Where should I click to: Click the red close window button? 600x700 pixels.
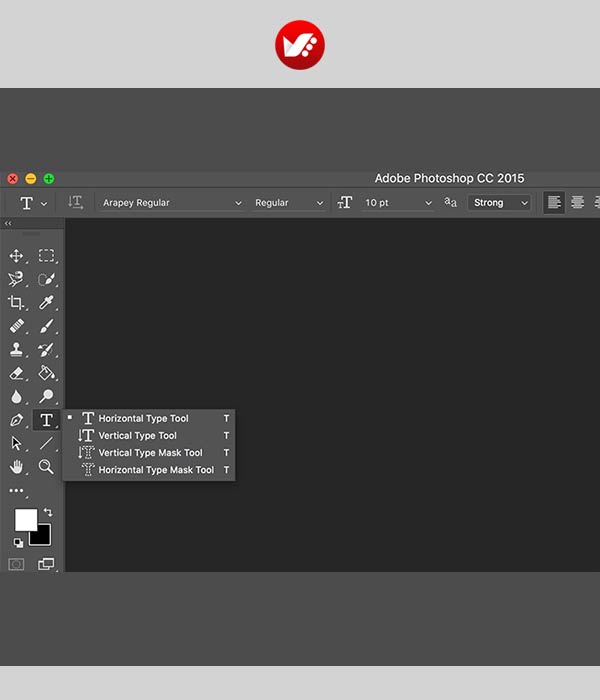tap(12, 179)
